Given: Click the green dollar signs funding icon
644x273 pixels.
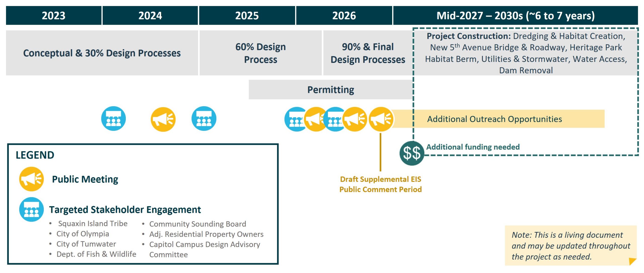Looking at the screenshot, I should tap(412, 153).
